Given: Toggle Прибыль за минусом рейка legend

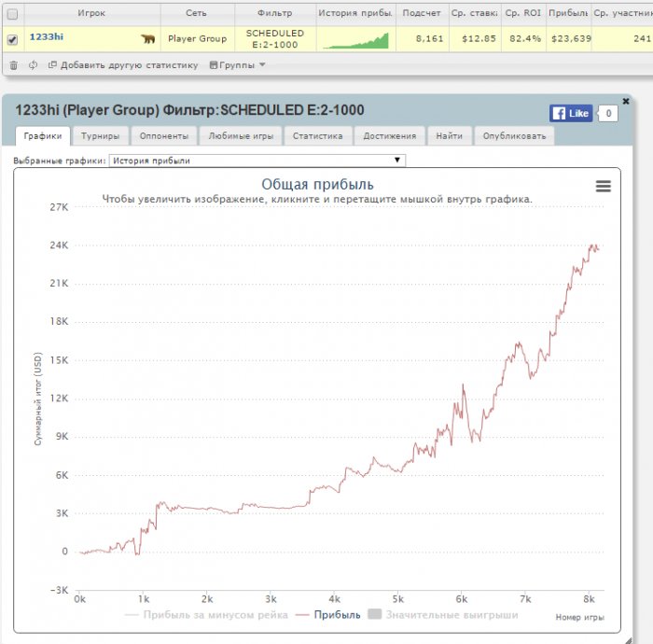Looking at the screenshot, I should point(206,615).
